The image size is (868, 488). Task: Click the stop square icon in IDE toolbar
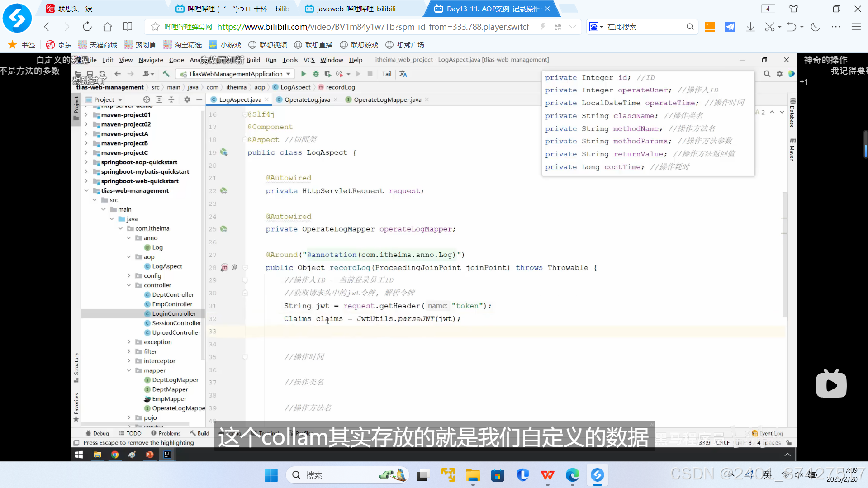pos(370,74)
